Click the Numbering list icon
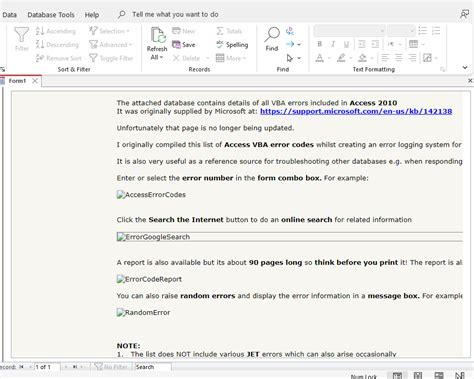Image resolution: width=474 pixels, height=379 pixels. [x=436, y=31]
